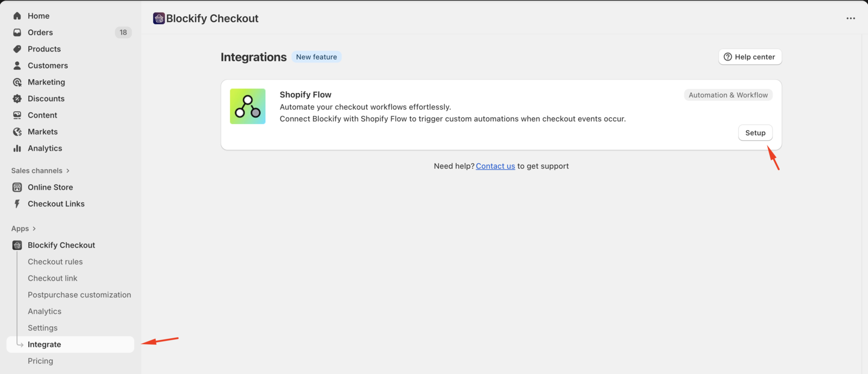Click the Blockify Checkout header logo icon
868x374 pixels.
159,18
